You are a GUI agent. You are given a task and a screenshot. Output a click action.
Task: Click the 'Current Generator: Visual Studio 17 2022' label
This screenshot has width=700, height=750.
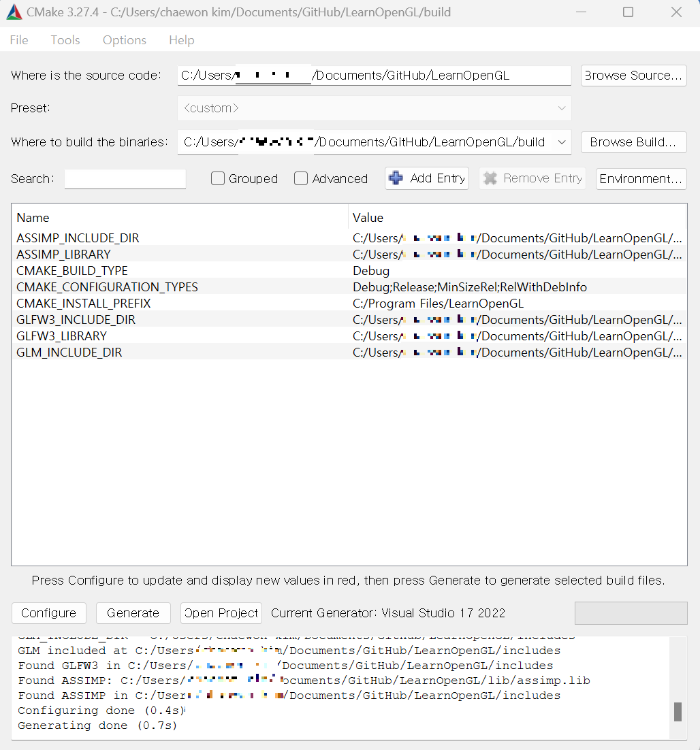point(388,613)
